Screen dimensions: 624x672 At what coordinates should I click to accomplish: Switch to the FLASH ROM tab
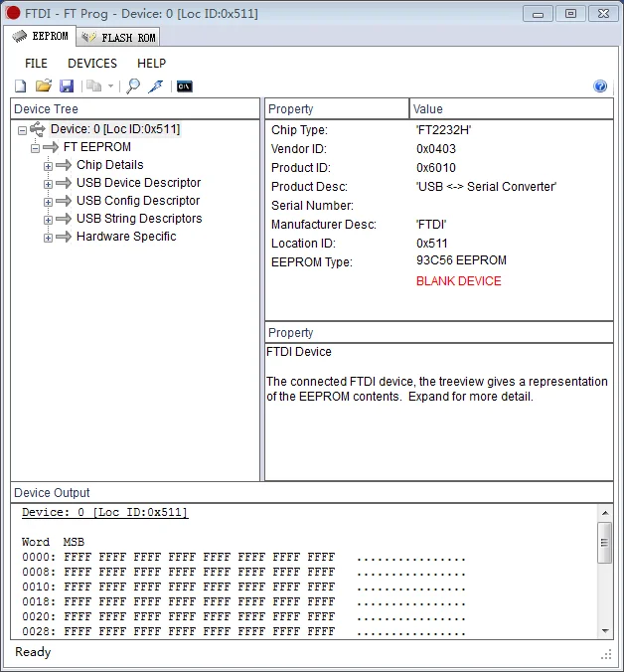click(118, 38)
